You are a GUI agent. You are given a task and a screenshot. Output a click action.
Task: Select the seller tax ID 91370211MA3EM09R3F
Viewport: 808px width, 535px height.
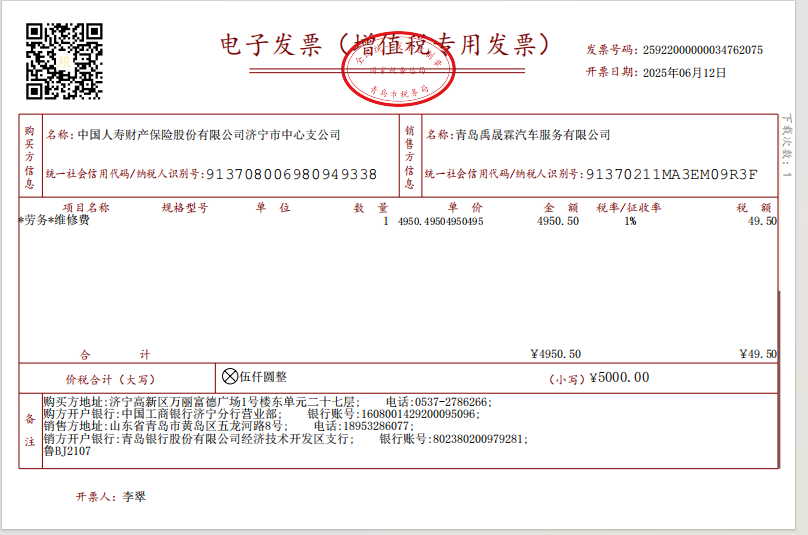(671, 175)
